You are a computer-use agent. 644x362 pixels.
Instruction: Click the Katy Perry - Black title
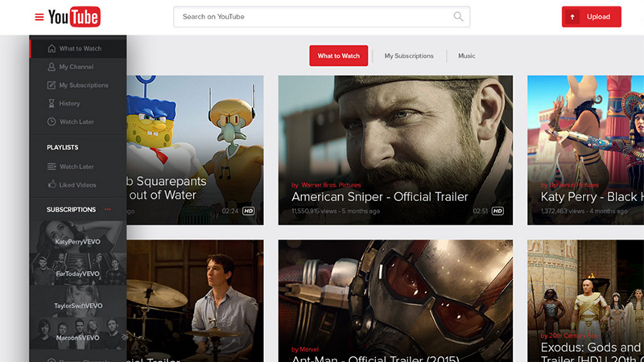592,197
